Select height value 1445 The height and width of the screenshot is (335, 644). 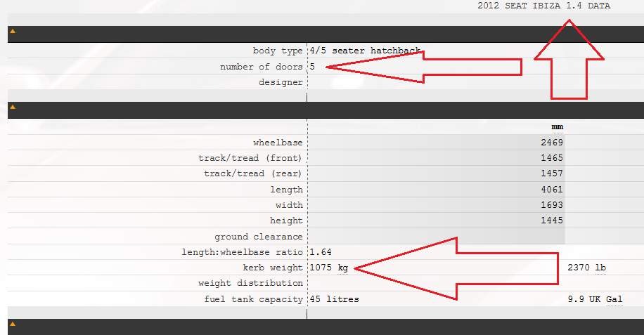tap(552, 221)
